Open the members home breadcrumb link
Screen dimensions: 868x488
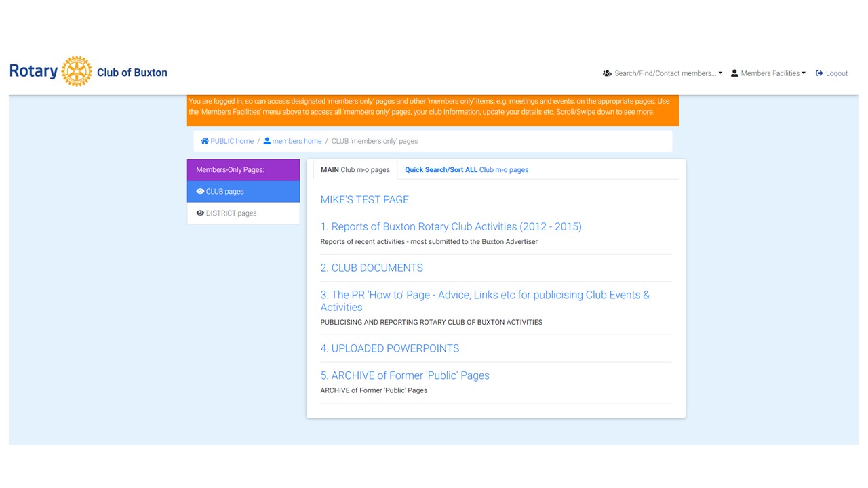293,141
